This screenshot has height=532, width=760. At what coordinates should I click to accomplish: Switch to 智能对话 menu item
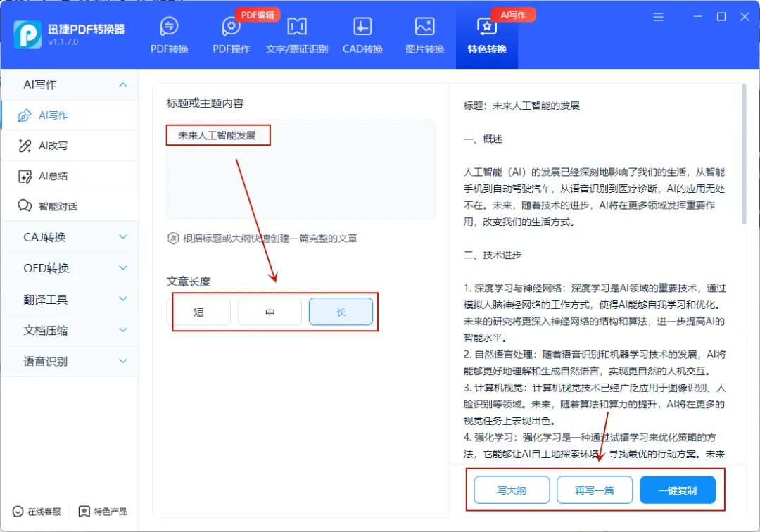click(69, 206)
